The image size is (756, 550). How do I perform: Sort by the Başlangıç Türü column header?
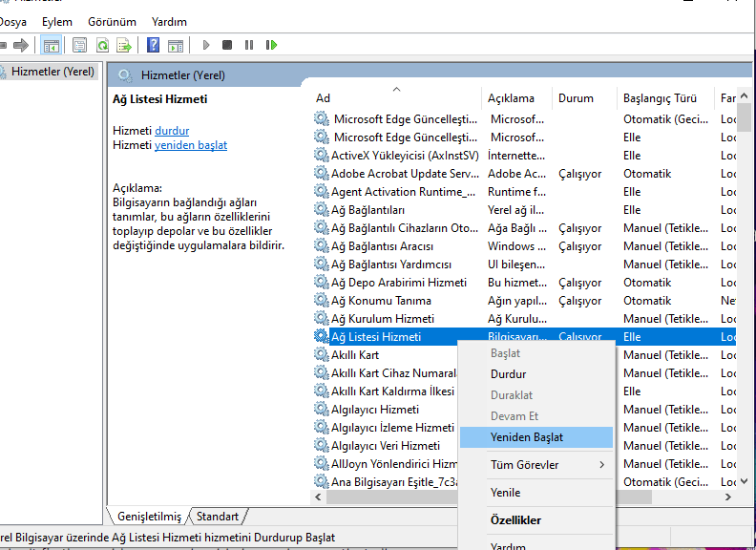[x=660, y=98]
